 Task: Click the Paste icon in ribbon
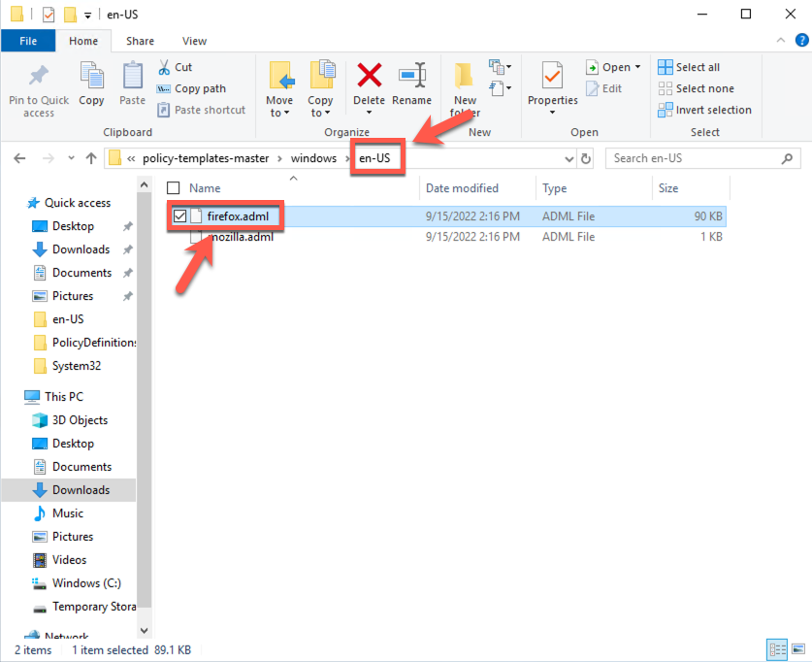coord(133,75)
